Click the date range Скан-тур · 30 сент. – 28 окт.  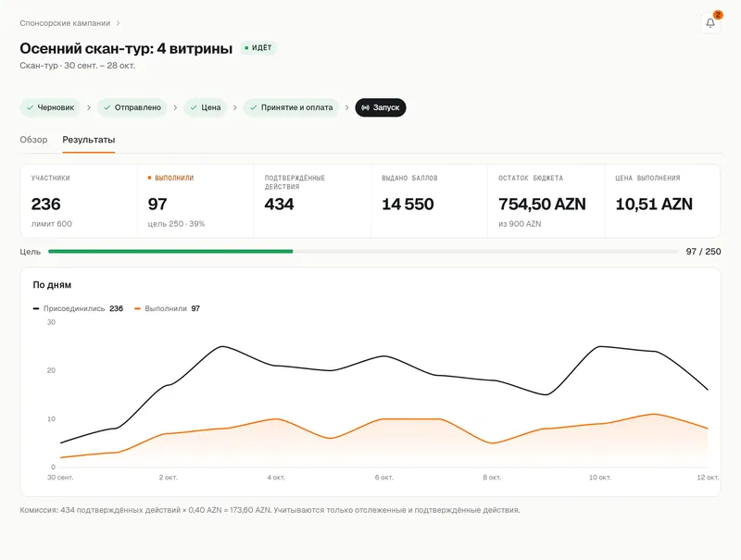click(78, 66)
